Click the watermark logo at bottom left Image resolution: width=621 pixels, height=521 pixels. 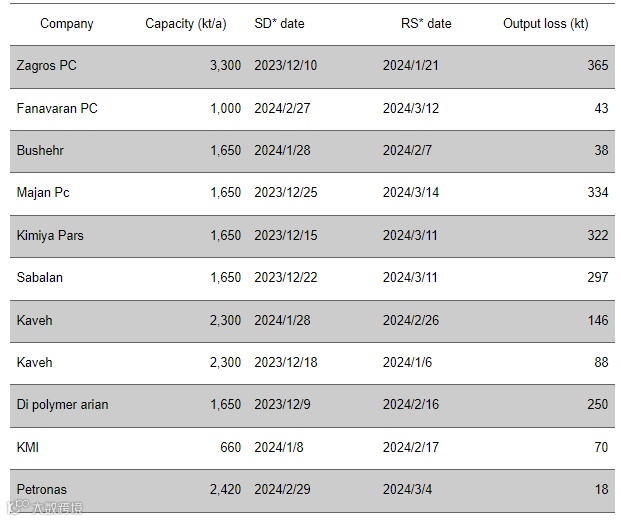[45, 507]
